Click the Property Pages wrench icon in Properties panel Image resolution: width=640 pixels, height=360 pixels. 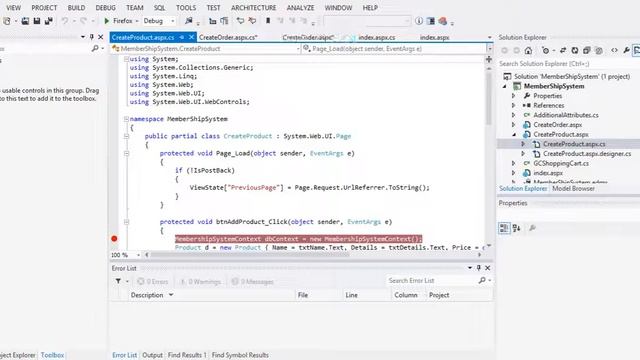[x=532, y=228]
